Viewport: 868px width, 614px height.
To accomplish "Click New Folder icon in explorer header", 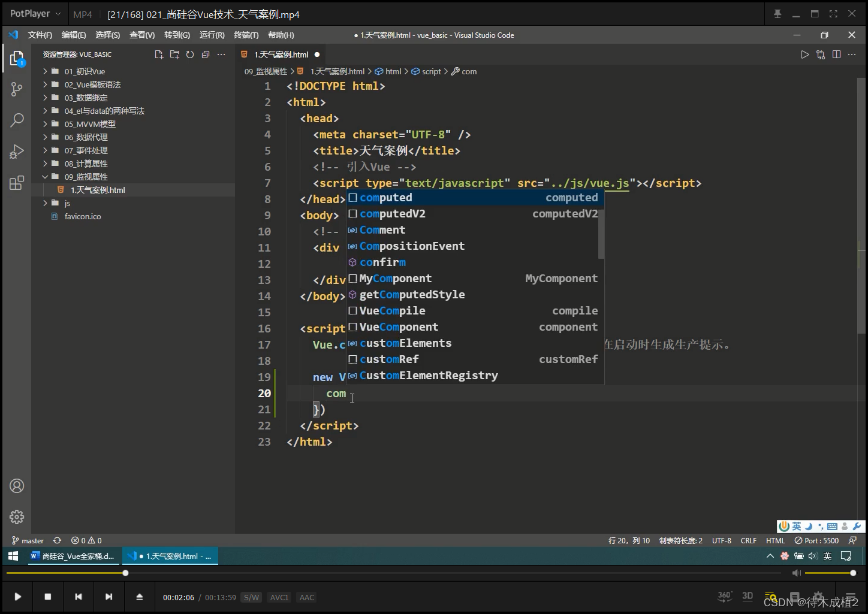I will 174,55.
